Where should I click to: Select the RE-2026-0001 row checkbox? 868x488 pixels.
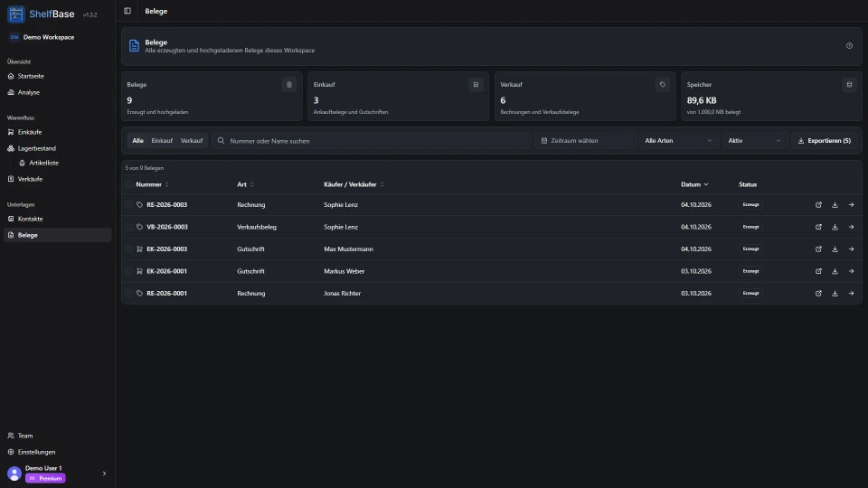point(129,293)
